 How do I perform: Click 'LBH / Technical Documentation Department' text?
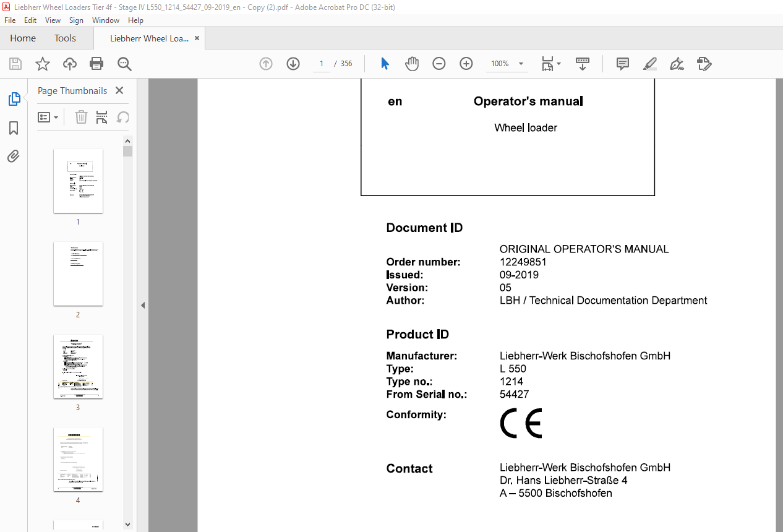[x=603, y=301]
